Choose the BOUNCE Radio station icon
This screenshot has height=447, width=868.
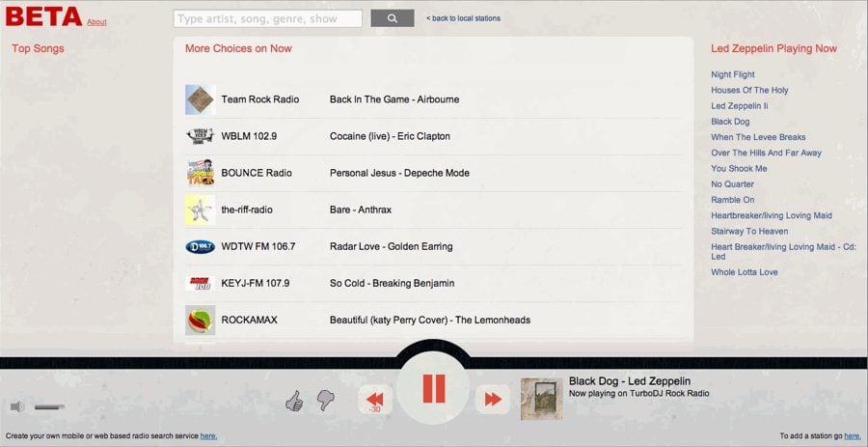tap(200, 173)
